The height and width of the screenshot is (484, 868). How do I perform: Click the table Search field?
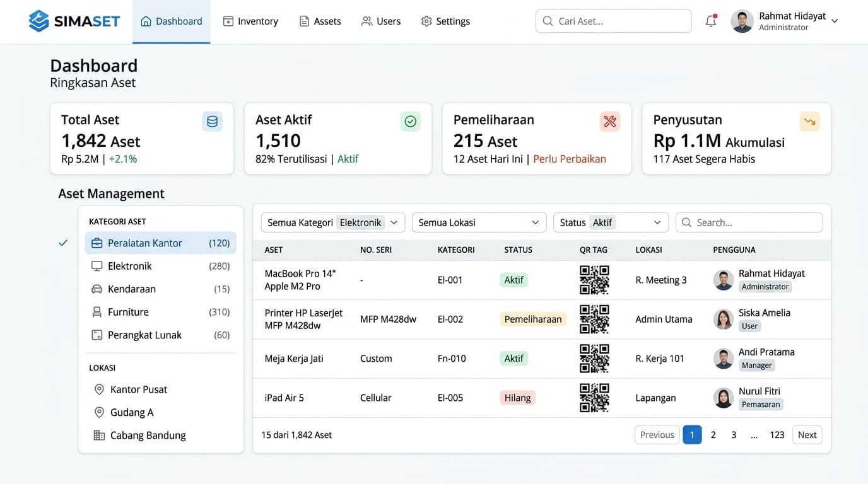749,222
